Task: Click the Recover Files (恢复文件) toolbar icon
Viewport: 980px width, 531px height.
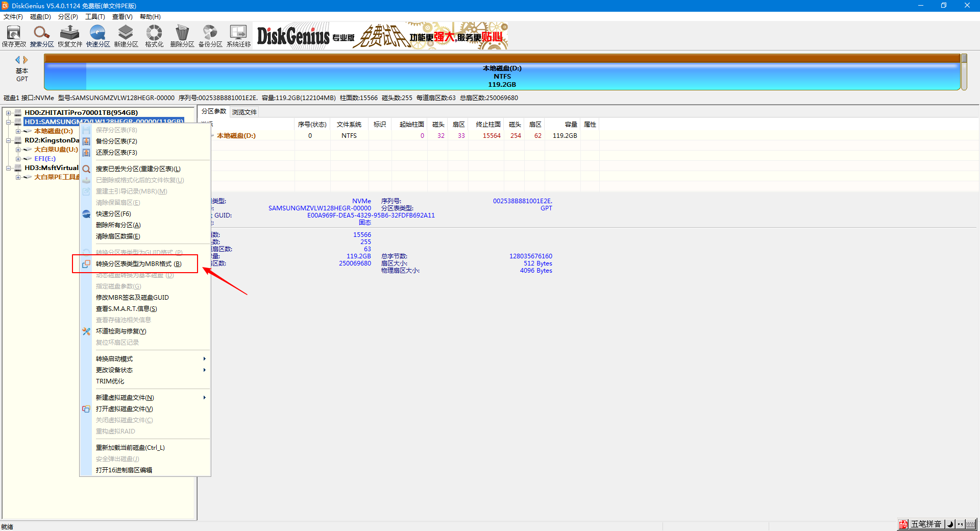Action: [x=70, y=36]
